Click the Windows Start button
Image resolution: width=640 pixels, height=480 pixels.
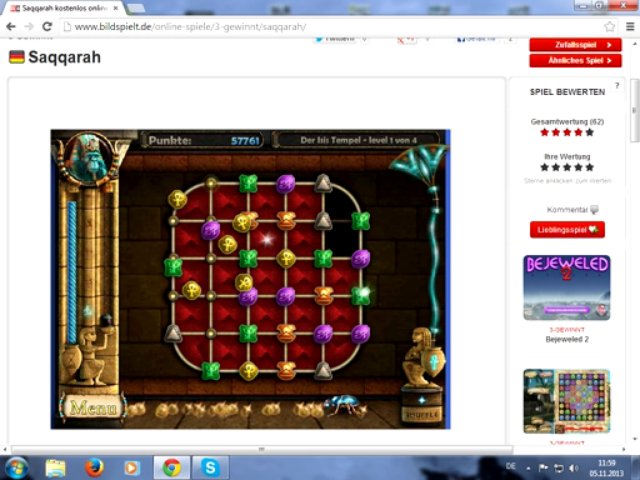17,467
